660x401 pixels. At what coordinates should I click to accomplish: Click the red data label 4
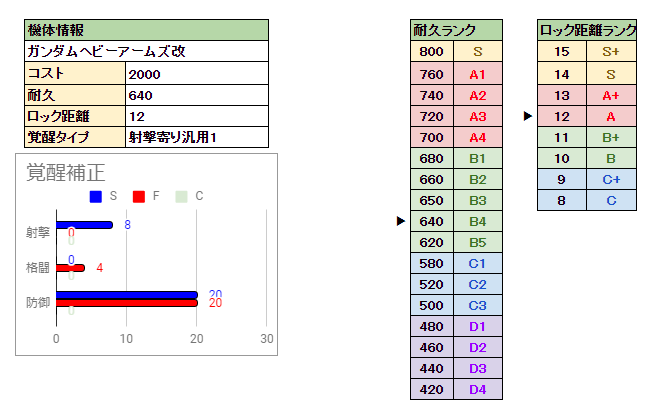[100, 268]
